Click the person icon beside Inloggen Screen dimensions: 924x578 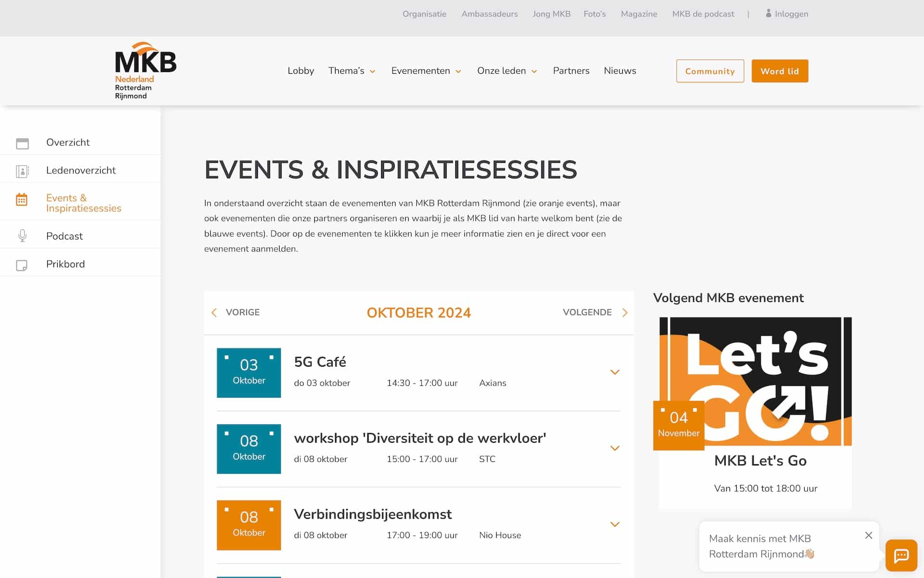click(768, 13)
